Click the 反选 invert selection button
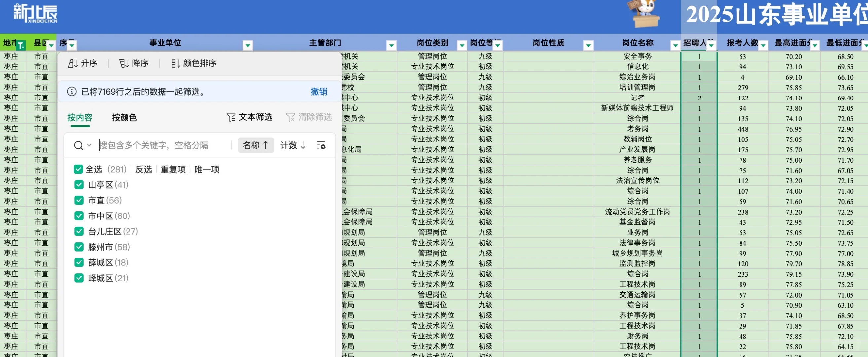The image size is (868, 357). (x=144, y=169)
